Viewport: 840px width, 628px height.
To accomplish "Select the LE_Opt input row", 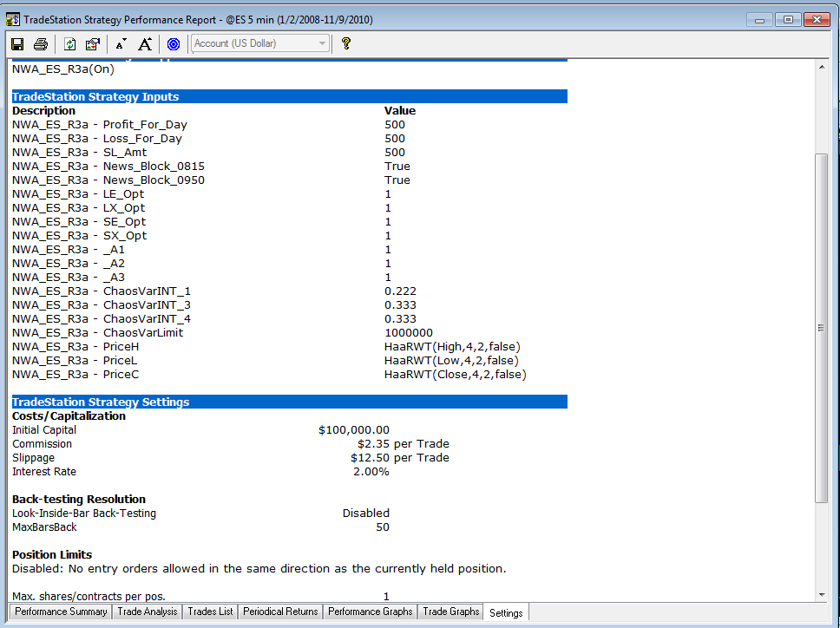I will (x=214, y=194).
